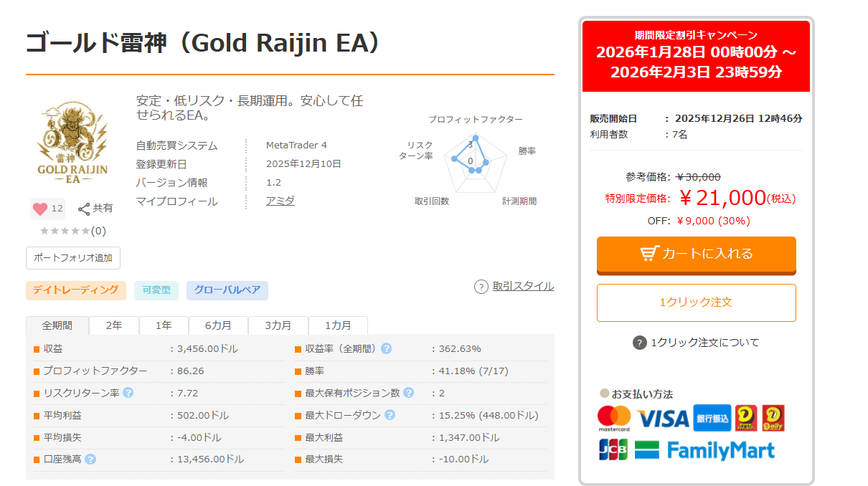868x486 pixels.
Task: Select the 1カ月 tab
Action: point(338,325)
